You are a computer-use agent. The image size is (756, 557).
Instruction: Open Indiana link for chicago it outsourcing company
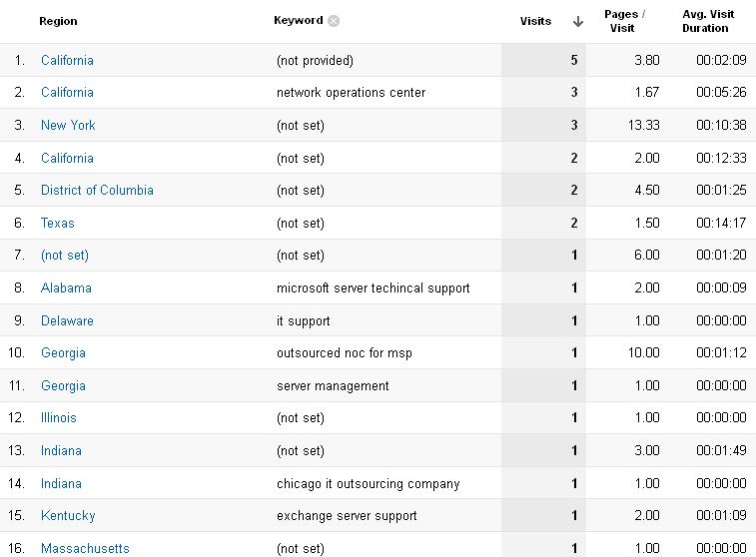click(61, 484)
